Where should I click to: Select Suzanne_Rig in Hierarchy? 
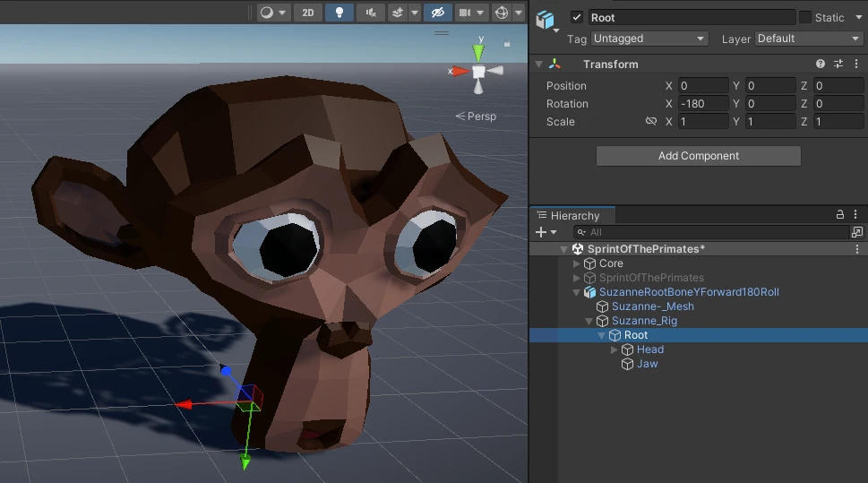pos(644,322)
